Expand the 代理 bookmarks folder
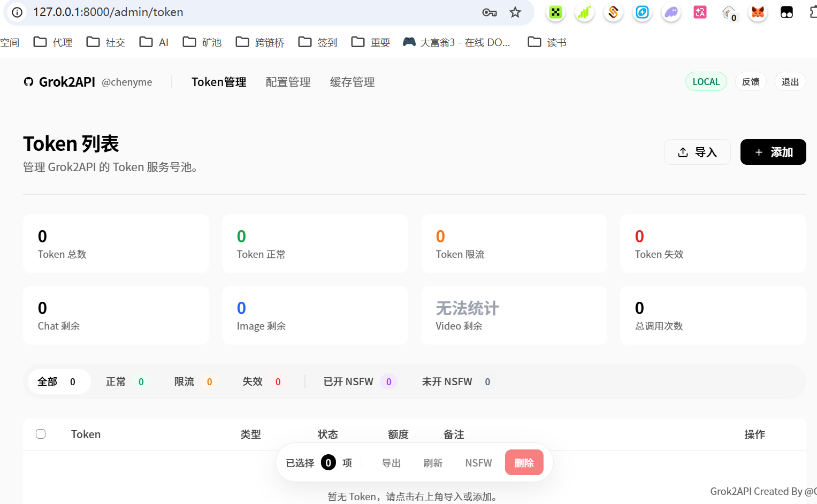Viewport: 817px width, 504px height. pyautogui.click(x=53, y=42)
